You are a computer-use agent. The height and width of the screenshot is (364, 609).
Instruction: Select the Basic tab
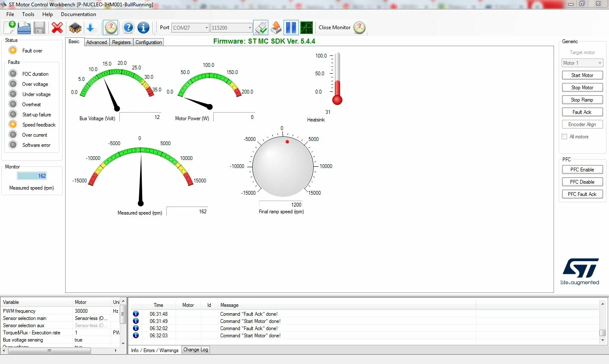click(x=74, y=41)
